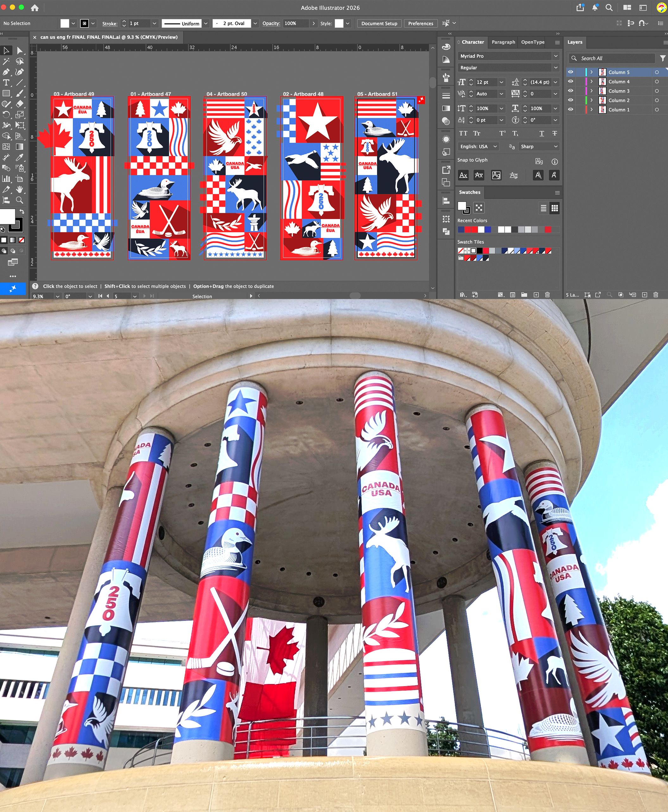
Task: Select the Rectangle tool
Action: coord(6,93)
